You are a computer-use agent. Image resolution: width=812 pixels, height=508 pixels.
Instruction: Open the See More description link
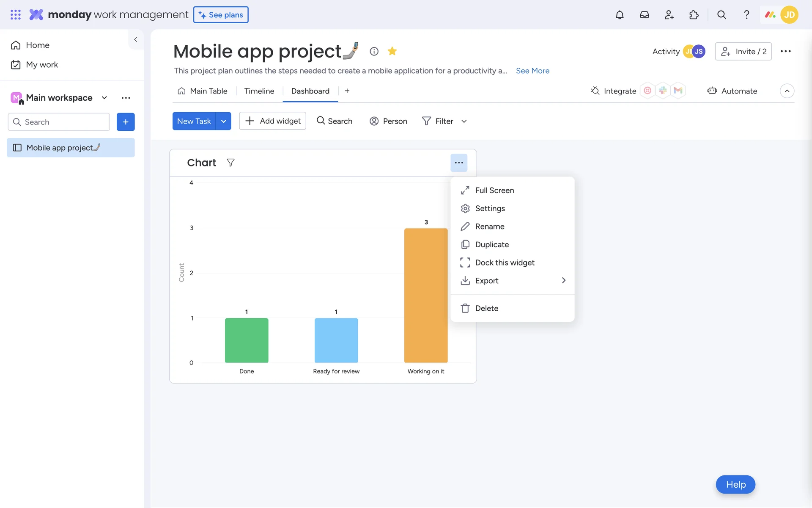point(532,71)
